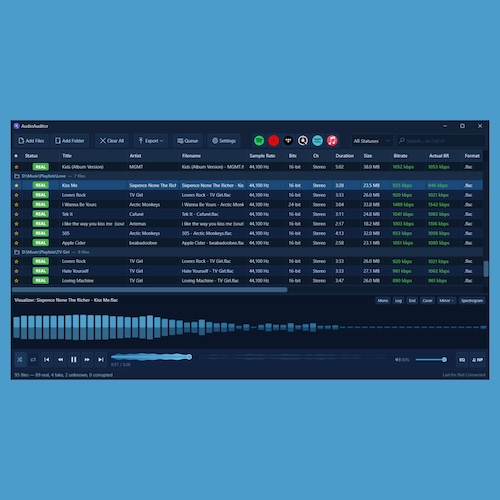Mute audio with the speaker icon
Viewport: 500px width, 500px height.
click(397, 360)
